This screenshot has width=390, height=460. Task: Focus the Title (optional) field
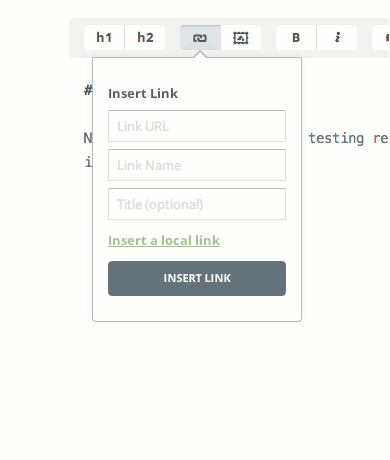pos(197,204)
